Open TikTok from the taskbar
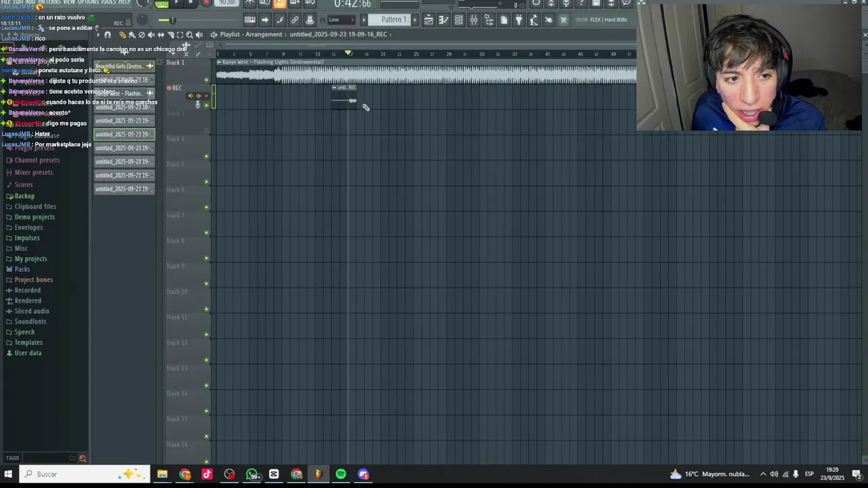The image size is (868, 488). (207, 474)
